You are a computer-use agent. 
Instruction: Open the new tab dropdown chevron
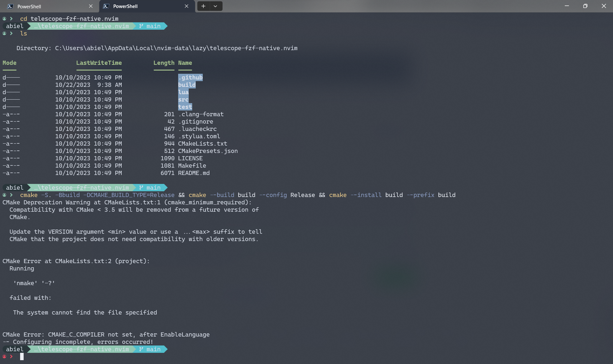click(x=215, y=6)
